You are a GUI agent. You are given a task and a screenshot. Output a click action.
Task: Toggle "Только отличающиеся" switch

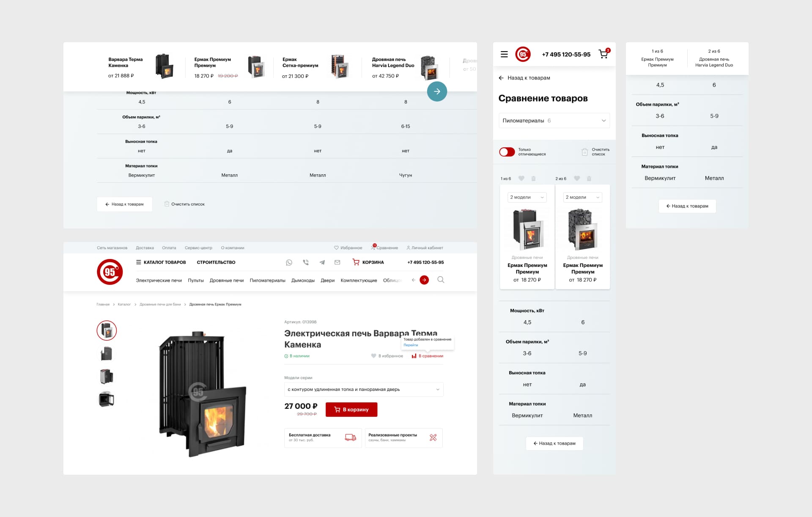(x=507, y=152)
